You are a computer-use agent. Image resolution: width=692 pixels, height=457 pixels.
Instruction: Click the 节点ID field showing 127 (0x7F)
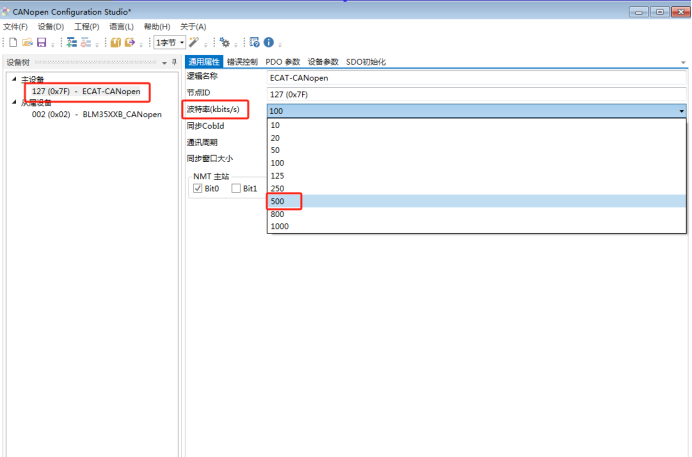(477, 94)
